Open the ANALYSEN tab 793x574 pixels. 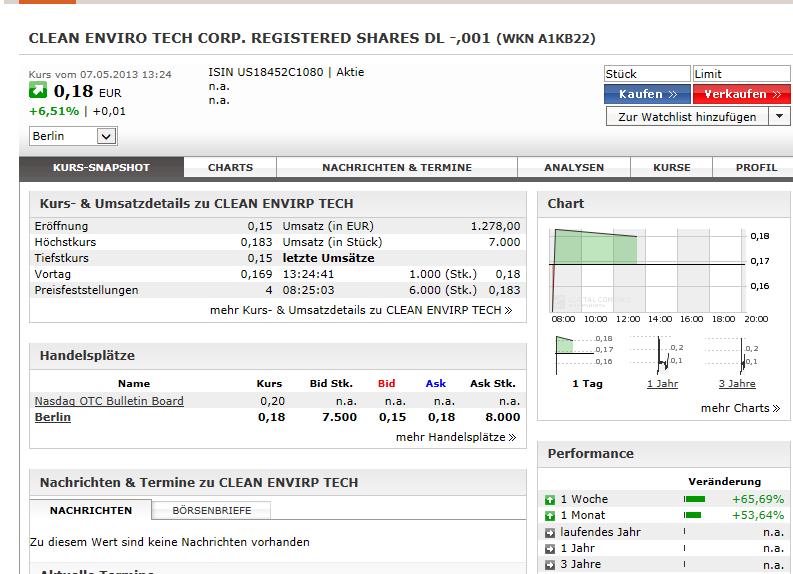pos(574,168)
